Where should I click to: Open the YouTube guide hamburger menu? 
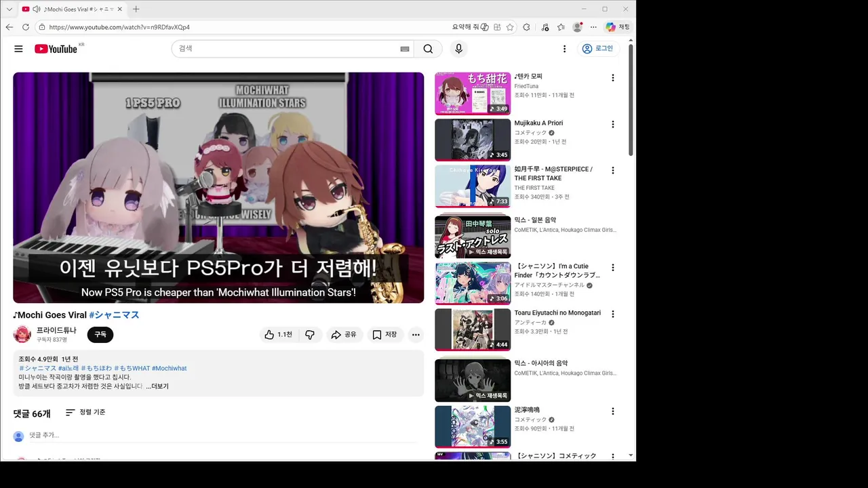tap(18, 49)
